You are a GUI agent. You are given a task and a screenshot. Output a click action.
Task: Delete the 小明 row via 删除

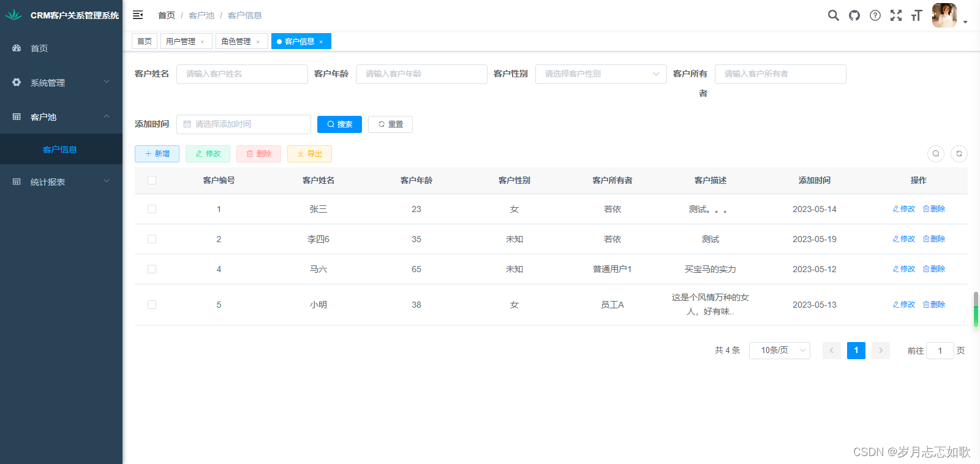934,304
